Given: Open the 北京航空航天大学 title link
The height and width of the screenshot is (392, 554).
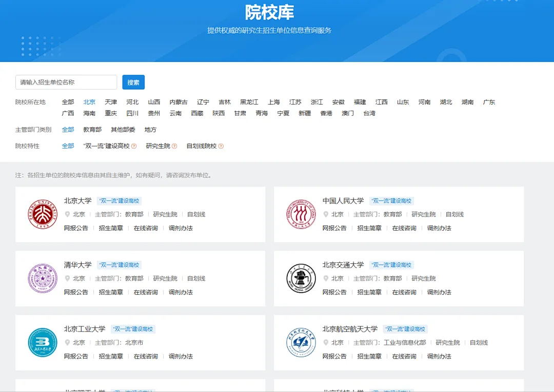Looking at the screenshot, I should pyautogui.click(x=350, y=329).
